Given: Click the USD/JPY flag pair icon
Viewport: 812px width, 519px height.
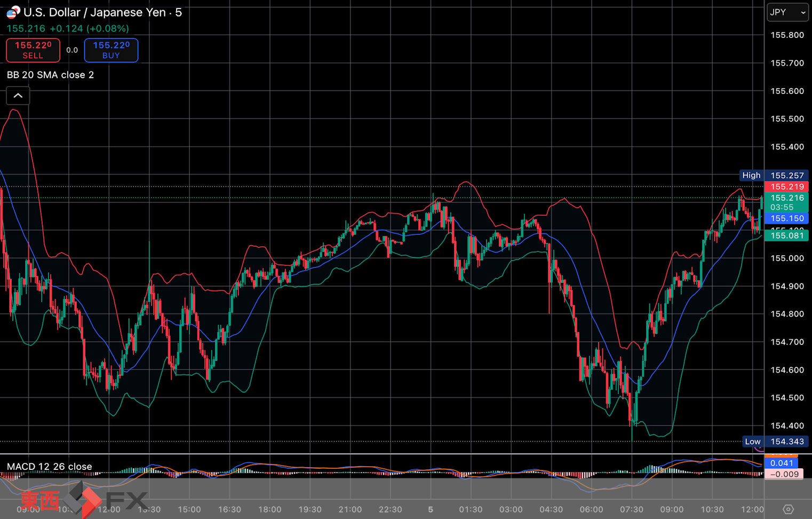Looking at the screenshot, I should 13,12.
